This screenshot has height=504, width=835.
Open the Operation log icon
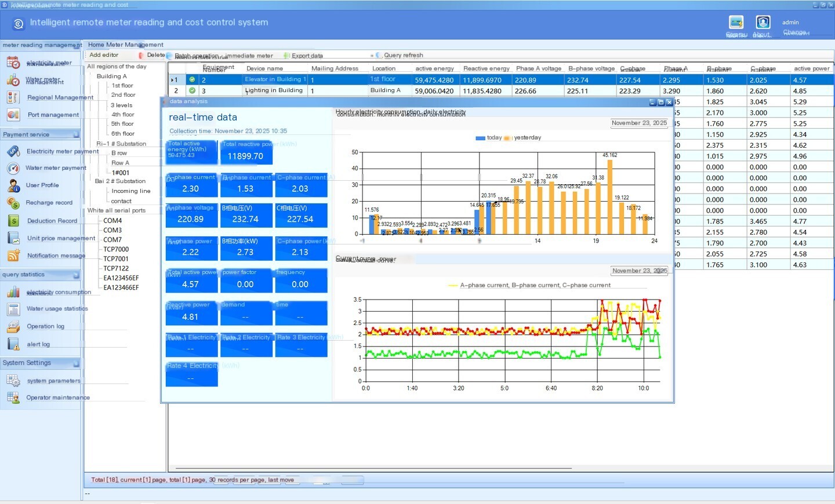pyautogui.click(x=13, y=327)
